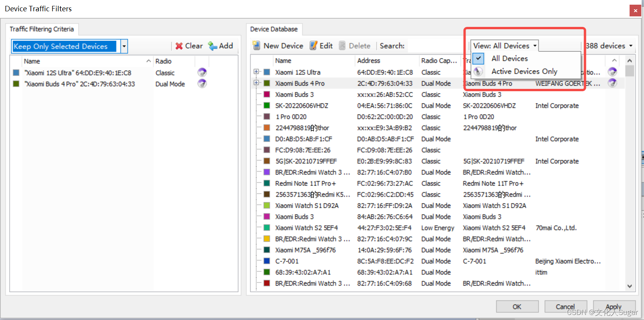Click the globe icon for Xiaomi Buds 4 Pro in criteria list
The width and height of the screenshot is (644, 320).
pyautogui.click(x=202, y=83)
